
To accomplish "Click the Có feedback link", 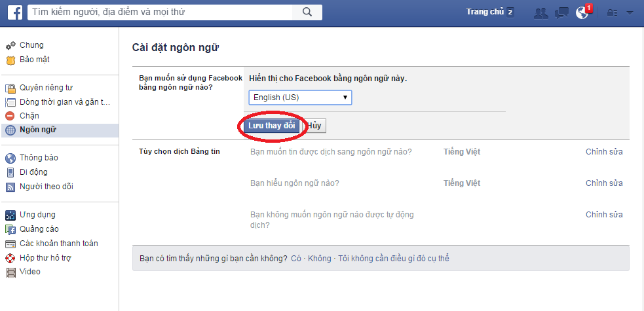I will 295,259.
